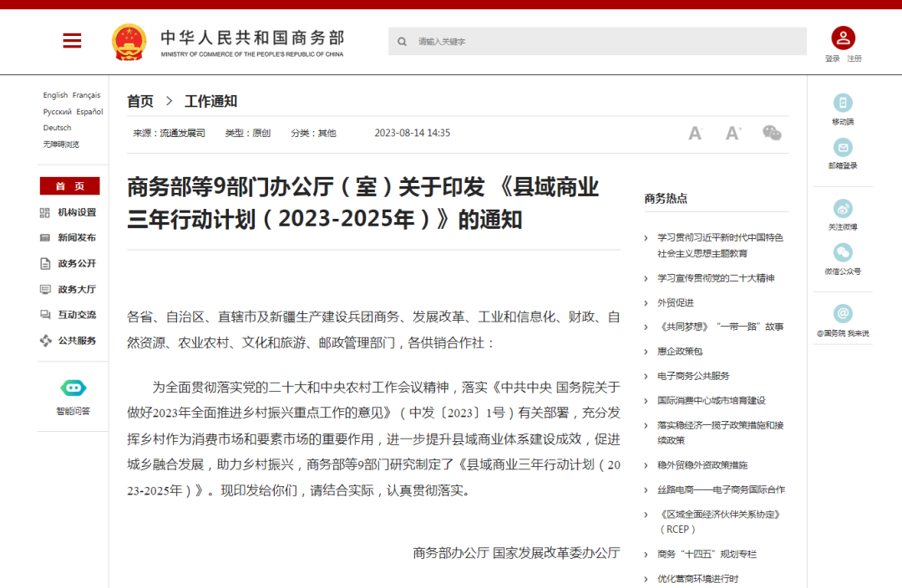This screenshot has height=588, width=902.
Task: Open the 智能问答 smart Q&A assistant icon
Action: click(73, 388)
